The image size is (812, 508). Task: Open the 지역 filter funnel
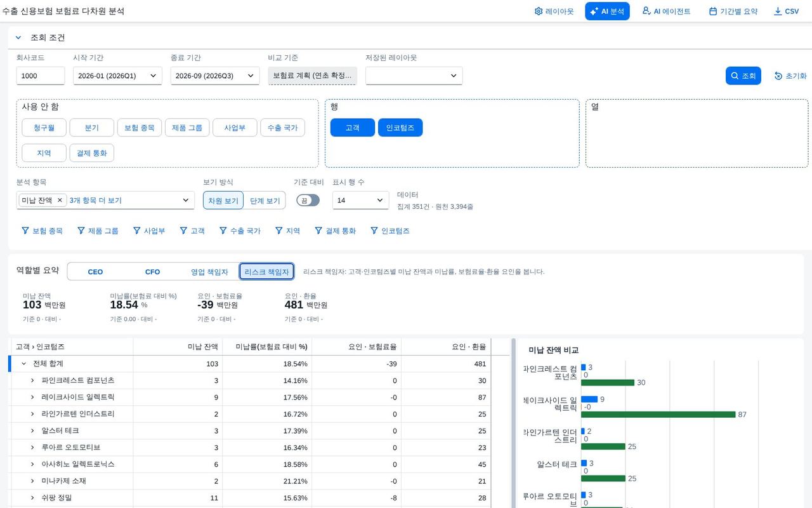pyautogui.click(x=279, y=231)
